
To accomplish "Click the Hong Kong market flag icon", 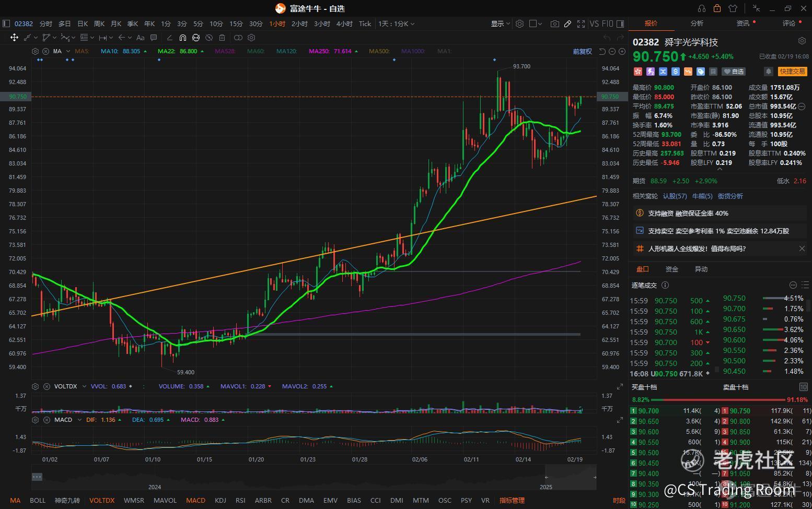I will click(x=637, y=72).
